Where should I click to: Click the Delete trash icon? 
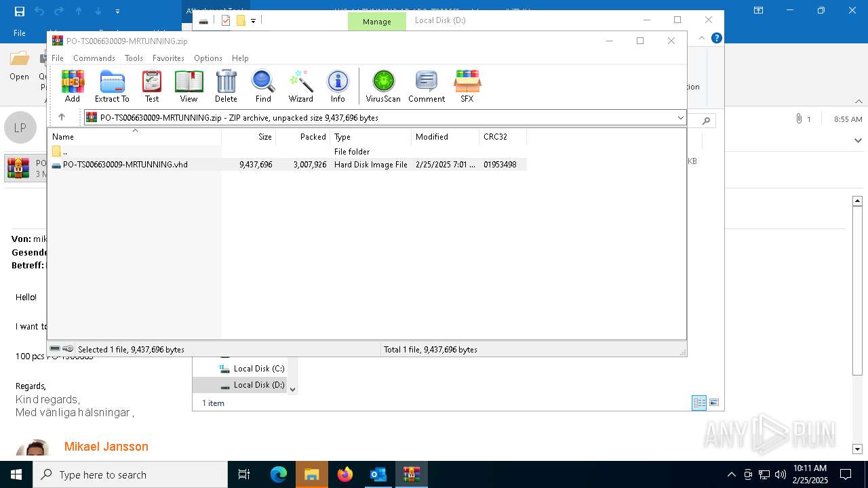[x=226, y=86]
